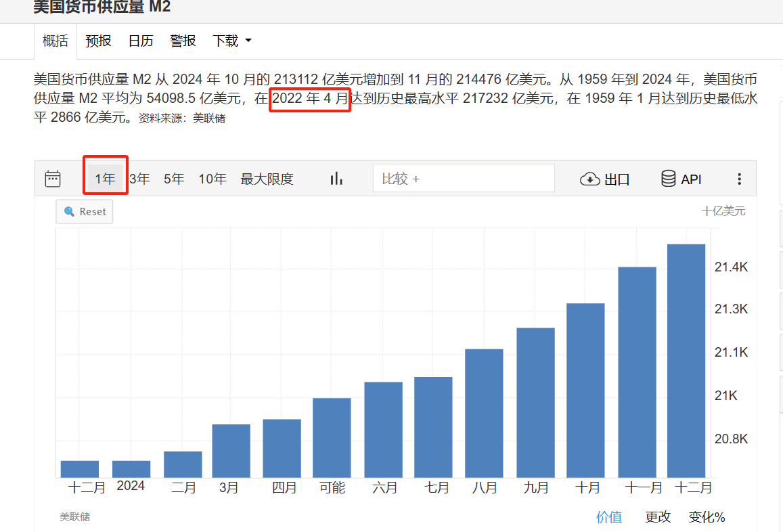Open the API access icon

pyautogui.click(x=670, y=179)
